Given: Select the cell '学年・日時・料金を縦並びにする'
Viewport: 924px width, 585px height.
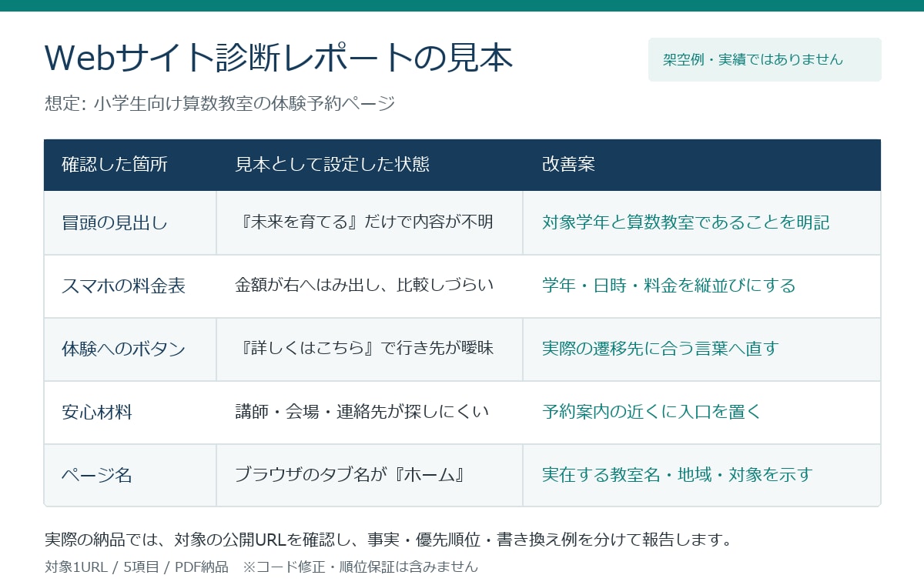Looking at the screenshot, I should click(701, 286).
